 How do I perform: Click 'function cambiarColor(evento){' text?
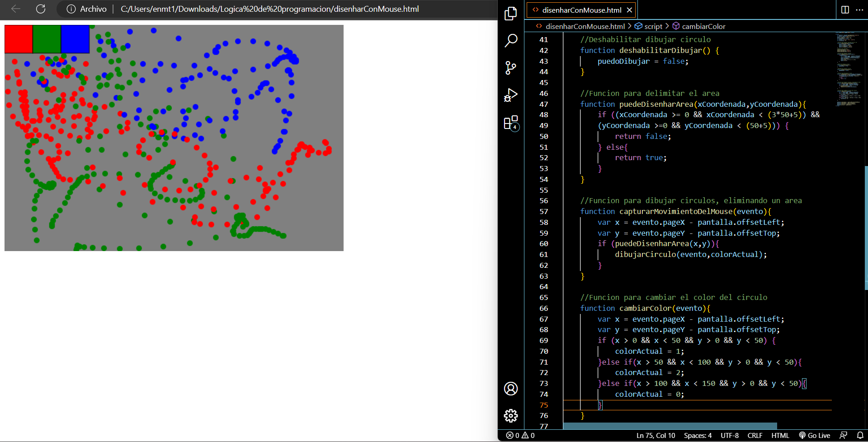click(645, 308)
